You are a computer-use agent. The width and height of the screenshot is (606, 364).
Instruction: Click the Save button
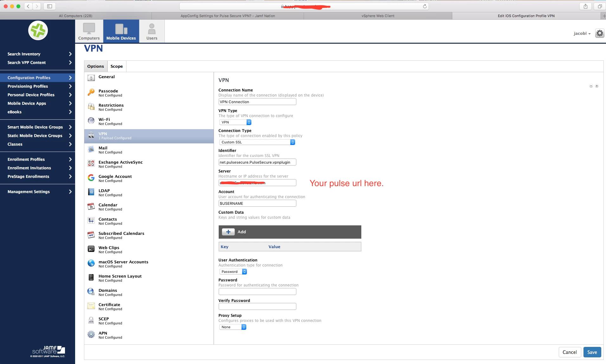[592, 352]
